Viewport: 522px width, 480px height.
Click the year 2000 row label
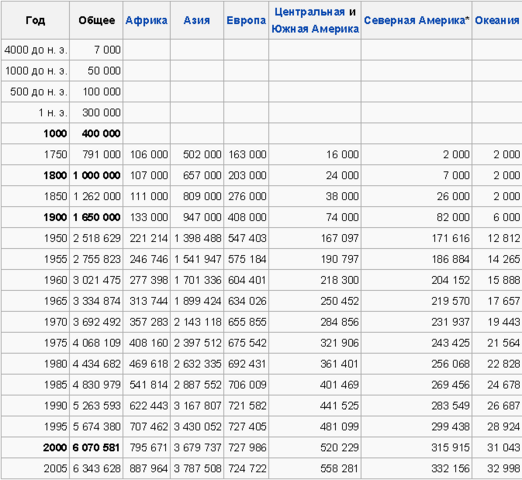point(55,447)
